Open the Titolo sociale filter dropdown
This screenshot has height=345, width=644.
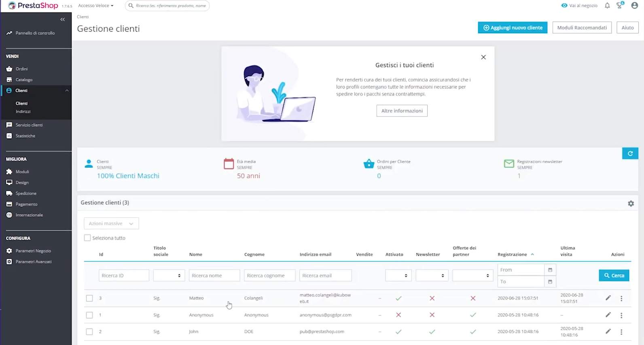pos(169,276)
